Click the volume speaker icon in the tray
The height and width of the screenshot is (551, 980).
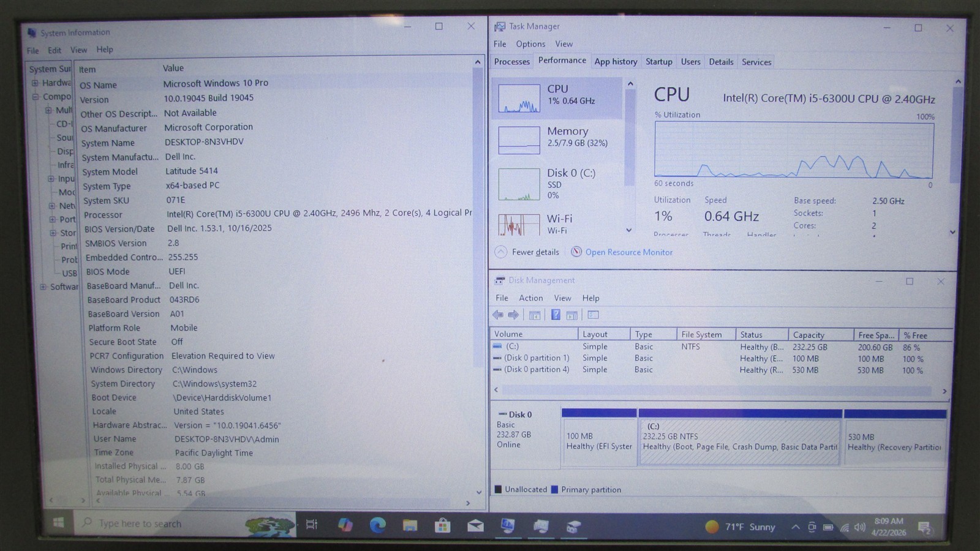tap(860, 527)
